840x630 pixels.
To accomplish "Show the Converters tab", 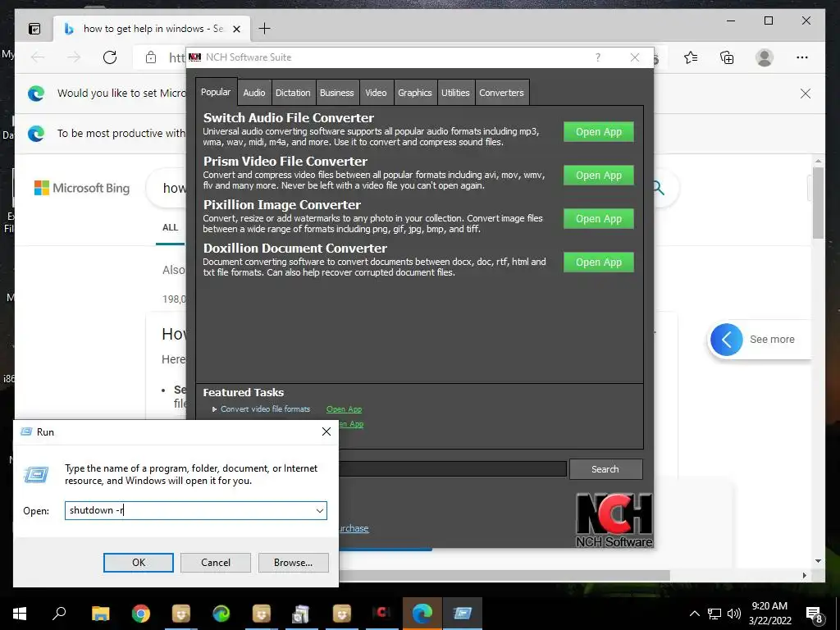I will 501,93.
